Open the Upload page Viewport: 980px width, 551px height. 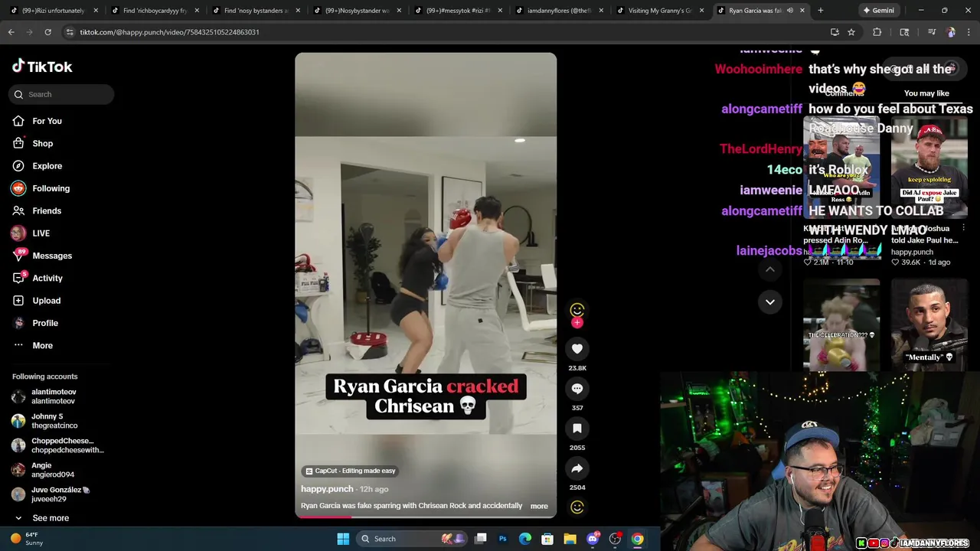46,301
